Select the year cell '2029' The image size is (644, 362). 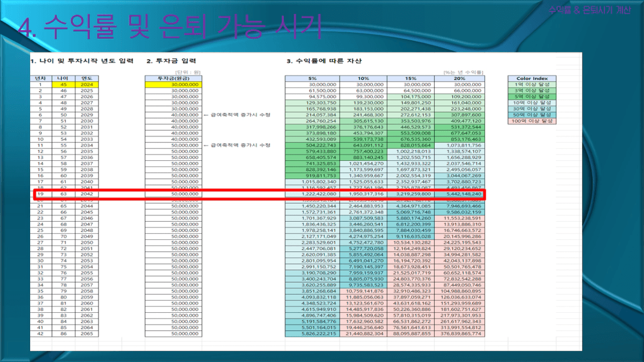(x=87, y=115)
